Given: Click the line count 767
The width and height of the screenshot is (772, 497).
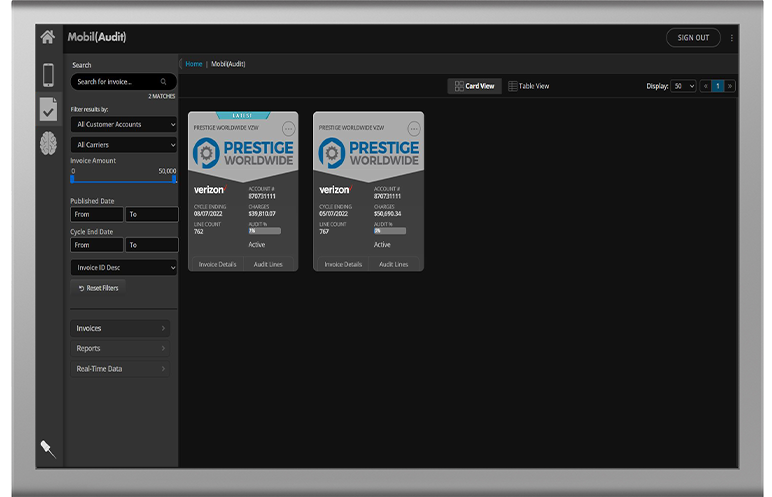Looking at the screenshot, I should click(324, 232).
